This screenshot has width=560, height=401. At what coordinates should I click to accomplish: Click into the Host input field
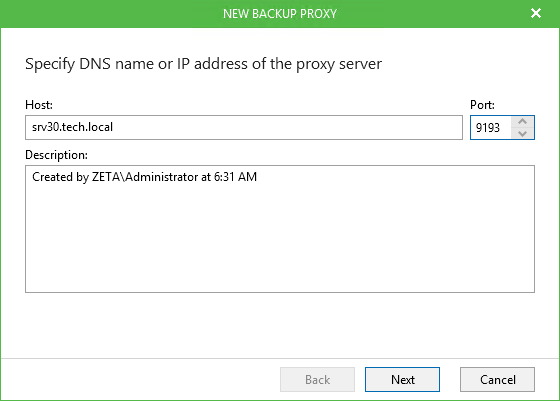tap(244, 127)
